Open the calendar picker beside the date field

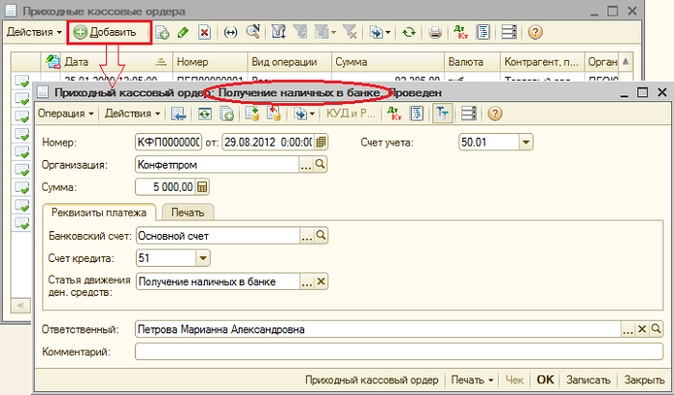click(321, 142)
